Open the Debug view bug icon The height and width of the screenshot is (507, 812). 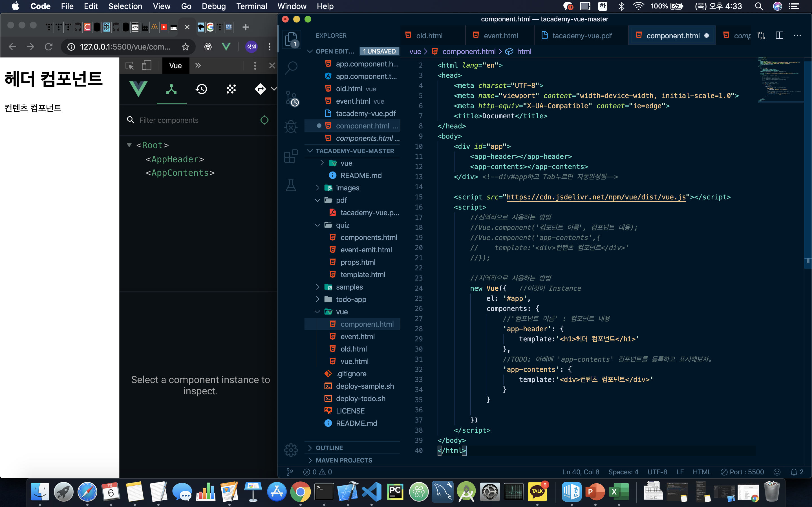pyautogui.click(x=291, y=127)
